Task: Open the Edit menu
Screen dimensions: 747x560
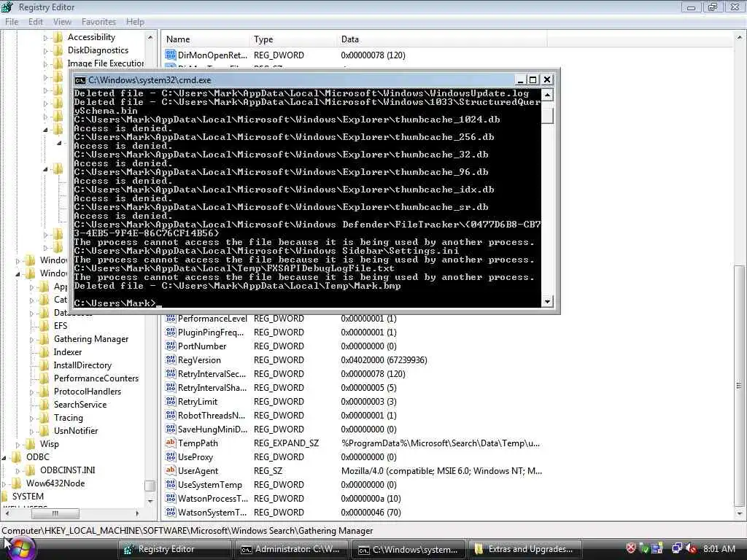Action: 35,22
